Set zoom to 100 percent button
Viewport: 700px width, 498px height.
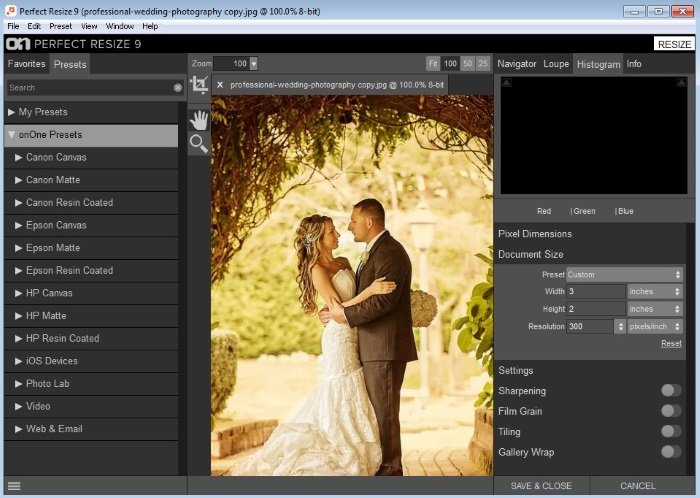click(450, 63)
